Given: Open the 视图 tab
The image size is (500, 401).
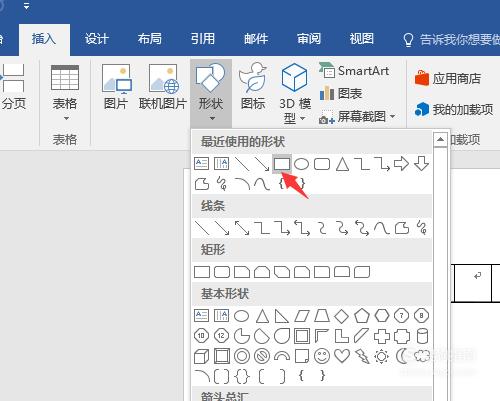Looking at the screenshot, I should pyautogui.click(x=362, y=39).
